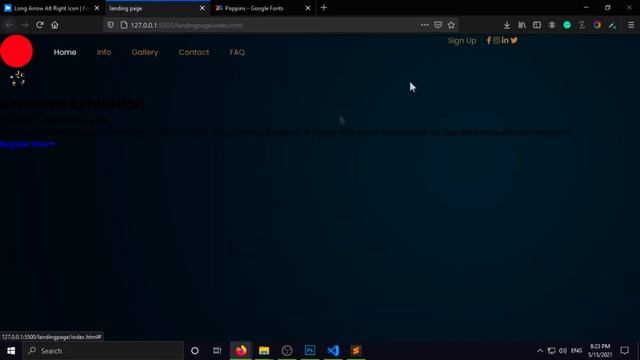The width and height of the screenshot is (640, 360).
Task: Open the Firefox account icon
Action: [x=552, y=25]
